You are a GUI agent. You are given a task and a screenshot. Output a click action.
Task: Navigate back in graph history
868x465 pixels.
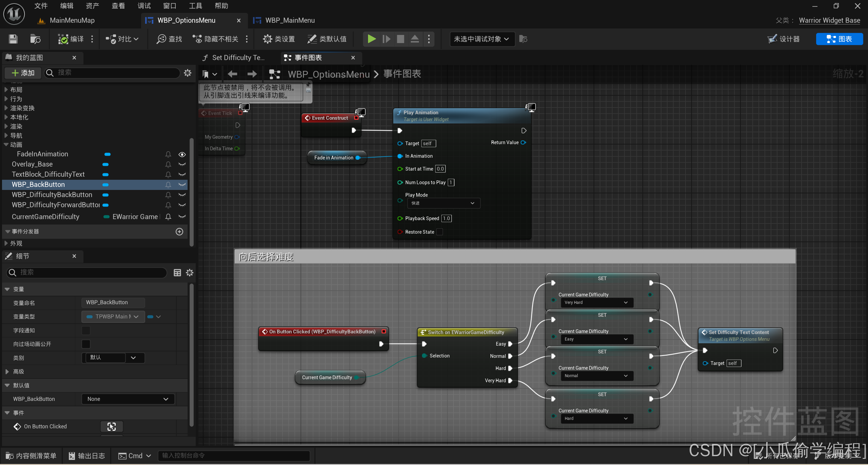click(232, 74)
